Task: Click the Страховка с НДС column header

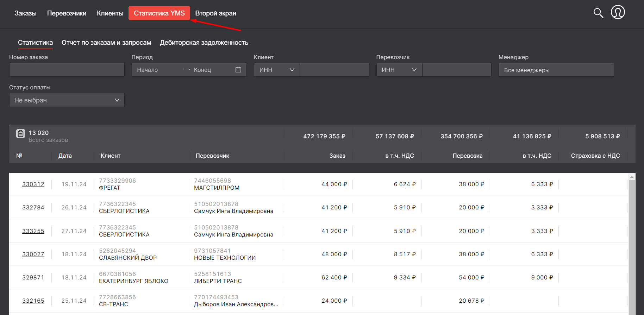Action: point(595,156)
